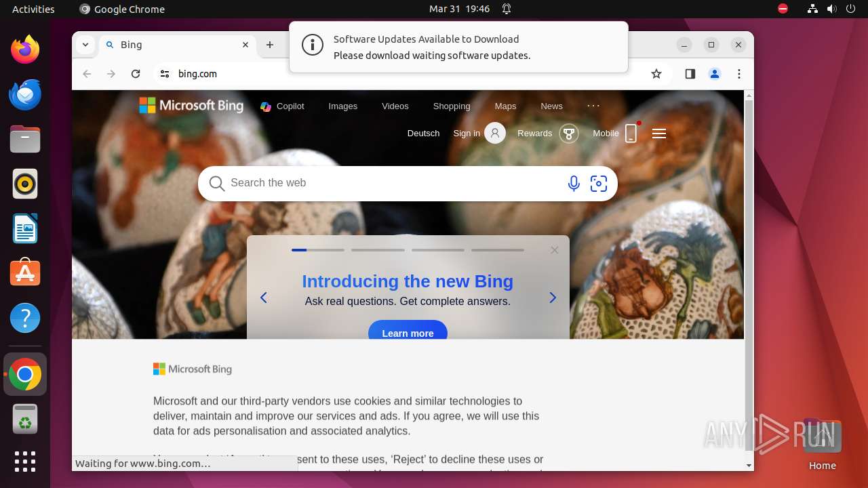The height and width of the screenshot is (488, 868).
Task: Open the Chrome three-dot menu
Action: (739, 74)
